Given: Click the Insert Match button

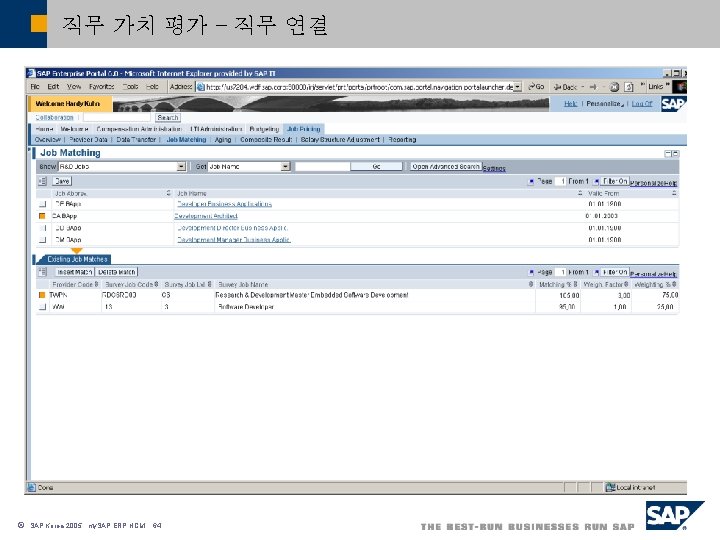Looking at the screenshot, I should click(x=75, y=272).
